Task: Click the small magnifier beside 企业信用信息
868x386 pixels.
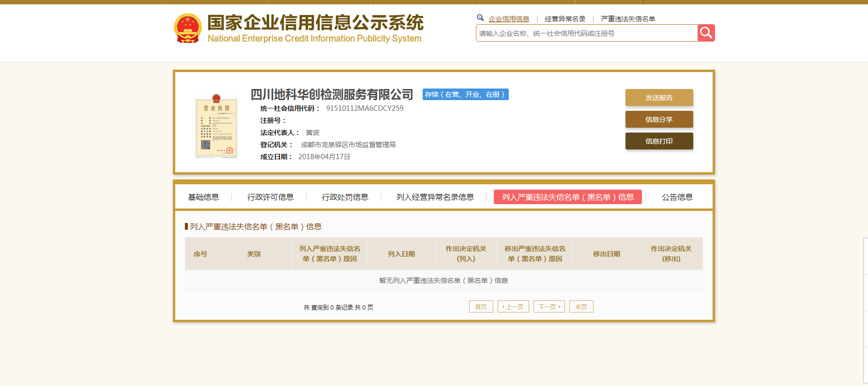Action: pyautogui.click(x=480, y=18)
